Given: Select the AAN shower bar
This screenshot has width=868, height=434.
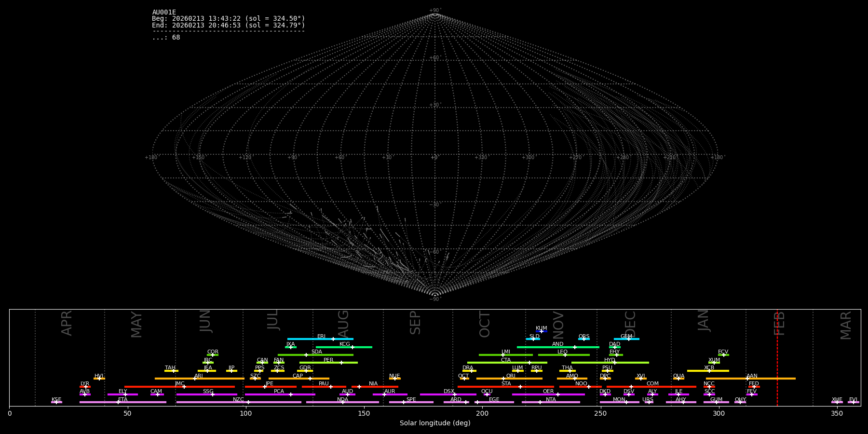Looking at the screenshot, I should 751,379.
